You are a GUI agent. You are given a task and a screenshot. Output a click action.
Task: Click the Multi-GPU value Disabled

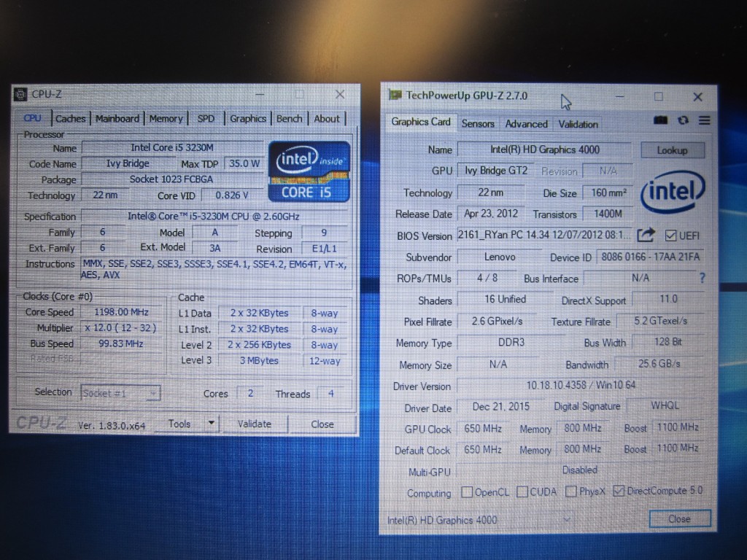pos(580,470)
